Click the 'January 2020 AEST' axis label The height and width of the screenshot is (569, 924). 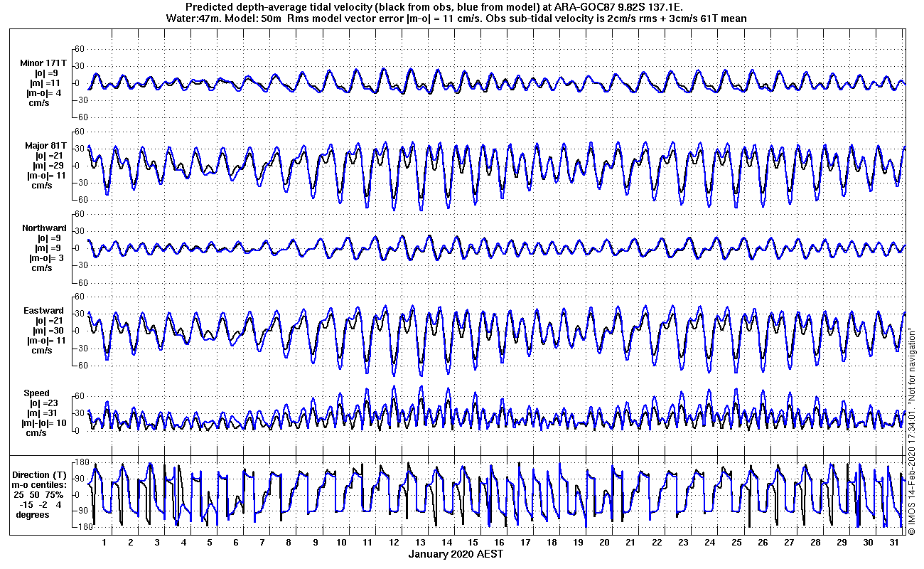coord(456,554)
